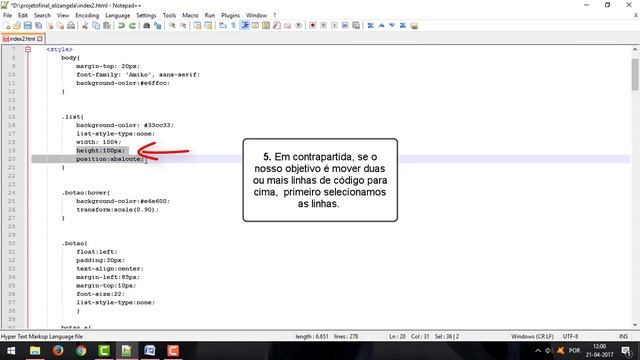Toggle Show All Characters toolbar button

[233, 25]
